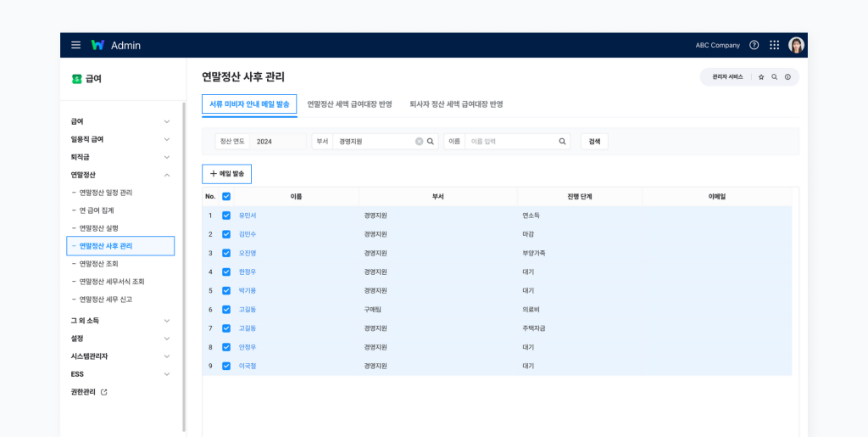Viewport: 868px width, 437px height.
Task: Uncheck the checkbox for 유민서
Action: click(x=225, y=216)
